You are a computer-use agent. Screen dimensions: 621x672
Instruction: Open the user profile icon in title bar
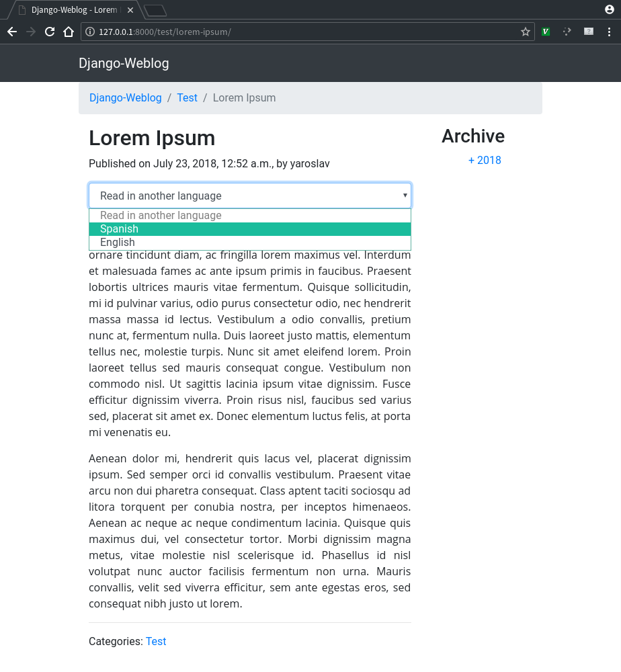point(610,9)
